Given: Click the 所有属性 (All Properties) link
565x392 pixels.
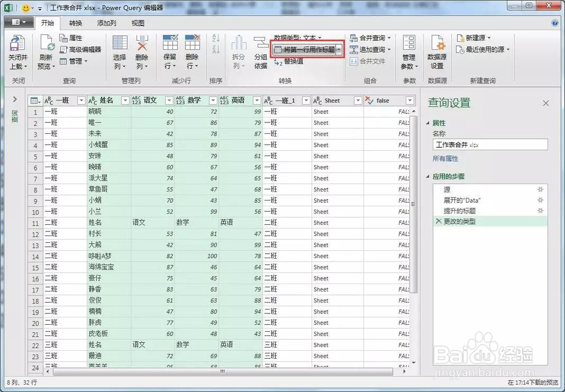Looking at the screenshot, I should (445, 159).
